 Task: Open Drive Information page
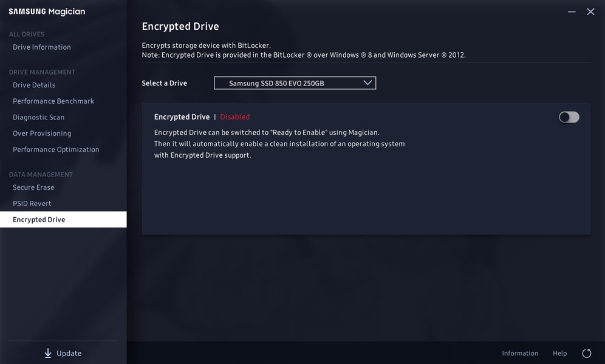click(42, 47)
